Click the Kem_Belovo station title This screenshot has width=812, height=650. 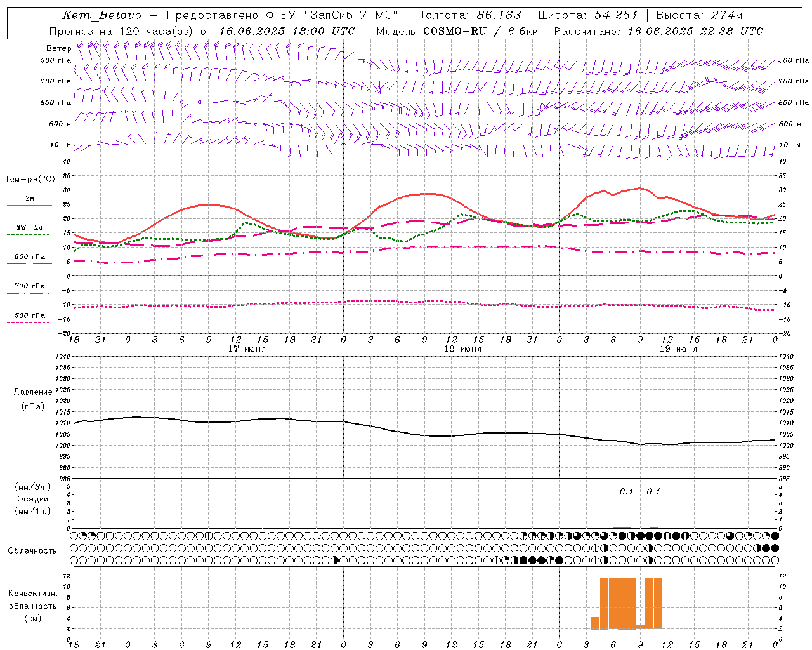101,15
